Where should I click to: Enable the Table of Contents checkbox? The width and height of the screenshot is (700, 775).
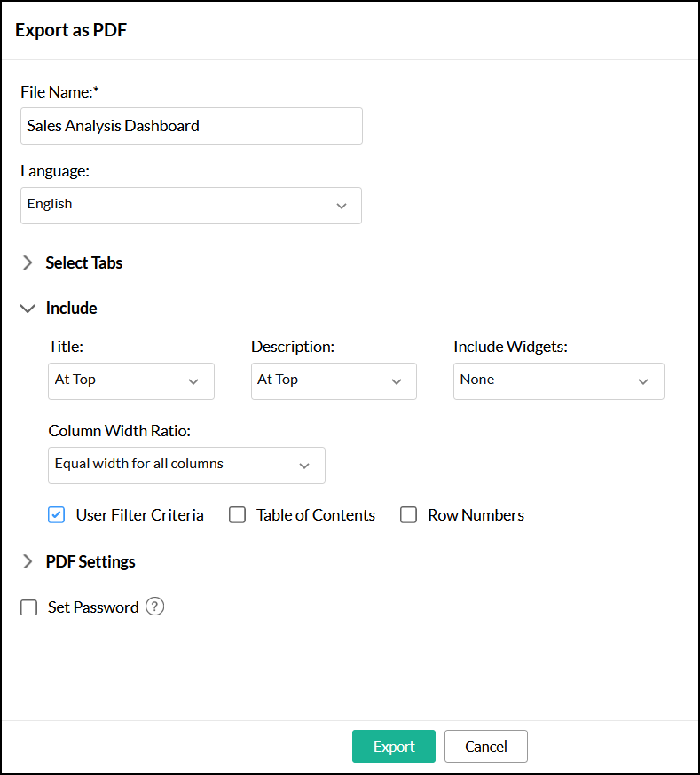pos(237,514)
